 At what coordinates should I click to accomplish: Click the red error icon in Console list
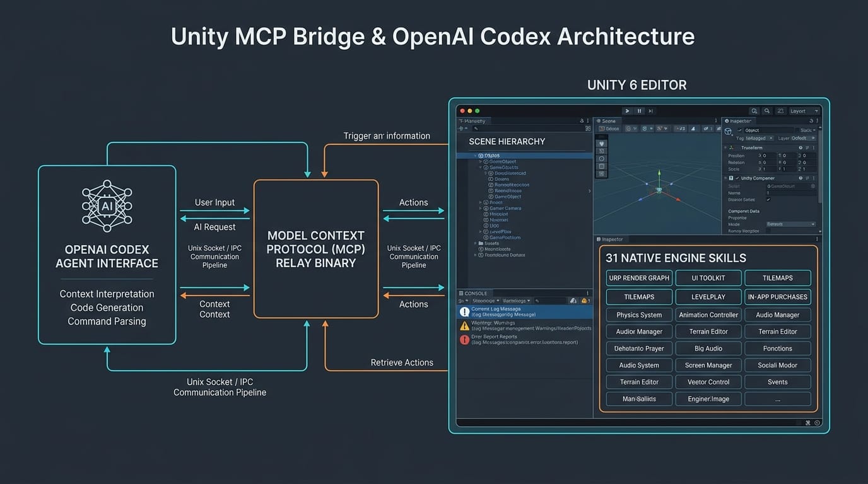pos(464,340)
